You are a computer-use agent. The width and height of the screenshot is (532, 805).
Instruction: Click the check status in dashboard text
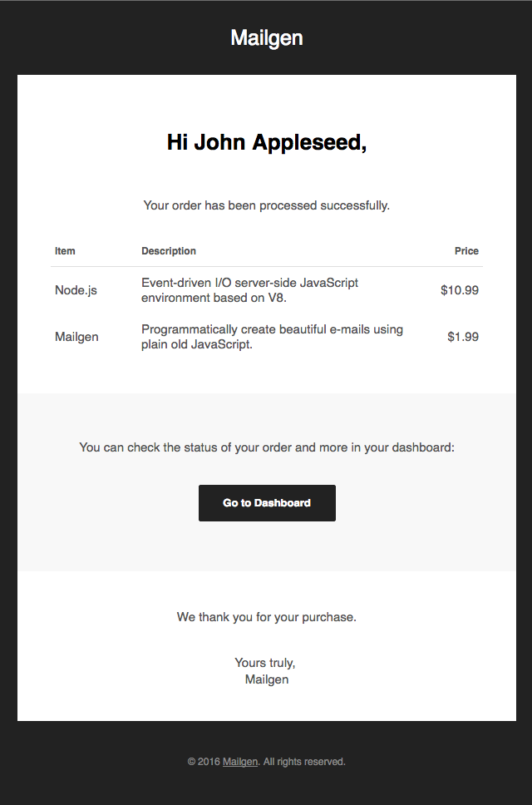[x=267, y=447]
